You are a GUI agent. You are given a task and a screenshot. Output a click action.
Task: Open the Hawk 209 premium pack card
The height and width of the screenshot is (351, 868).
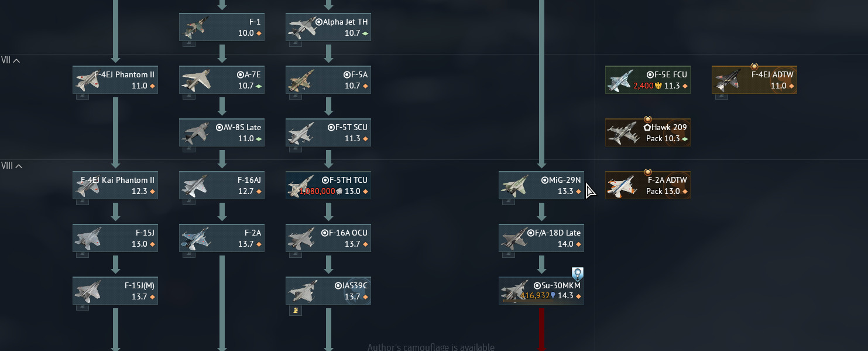(648, 132)
